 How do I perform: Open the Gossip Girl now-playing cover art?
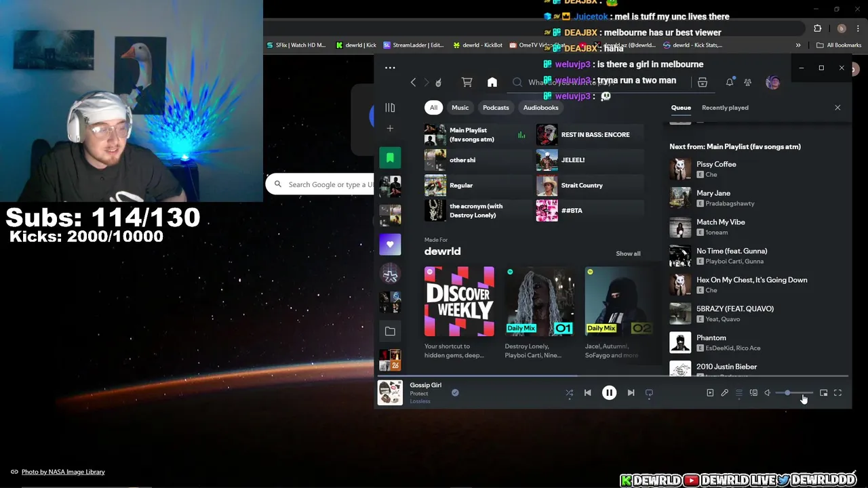coord(390,393)
